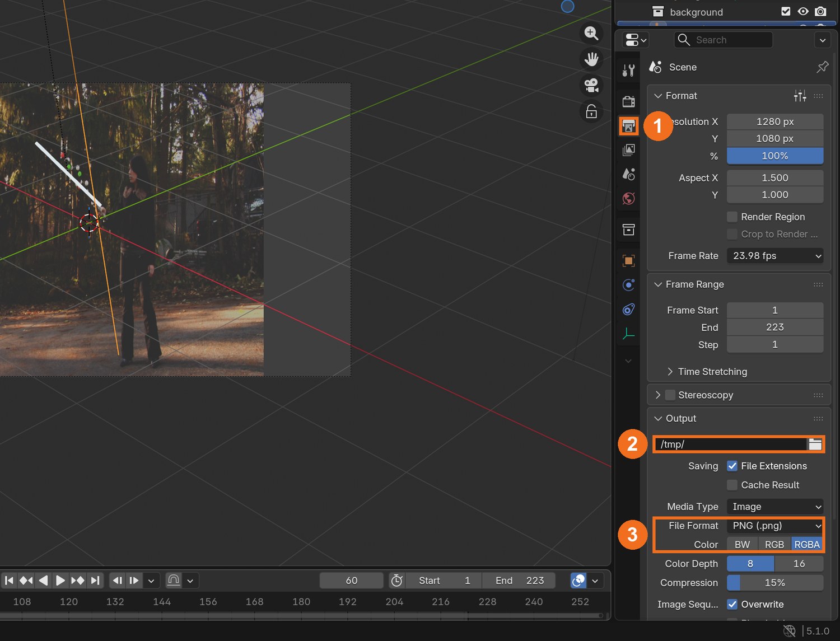
Task: Click the viewport zoom magnifier icon
Action: click(x=591, y=33)
